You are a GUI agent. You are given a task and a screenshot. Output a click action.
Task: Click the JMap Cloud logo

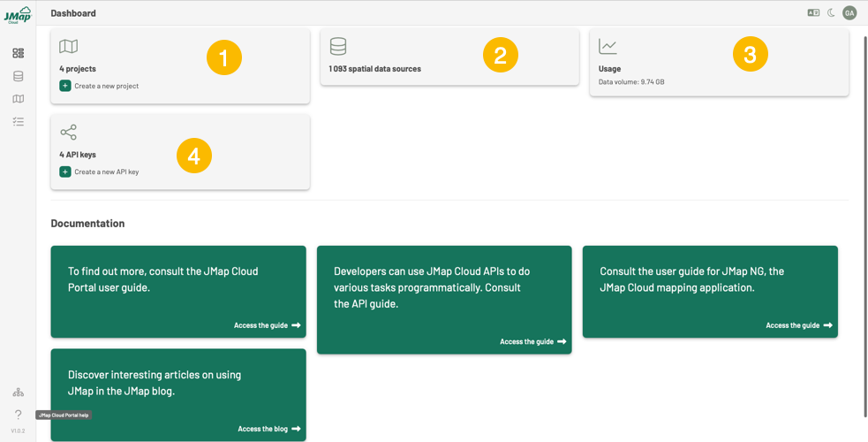pos(18,14)
